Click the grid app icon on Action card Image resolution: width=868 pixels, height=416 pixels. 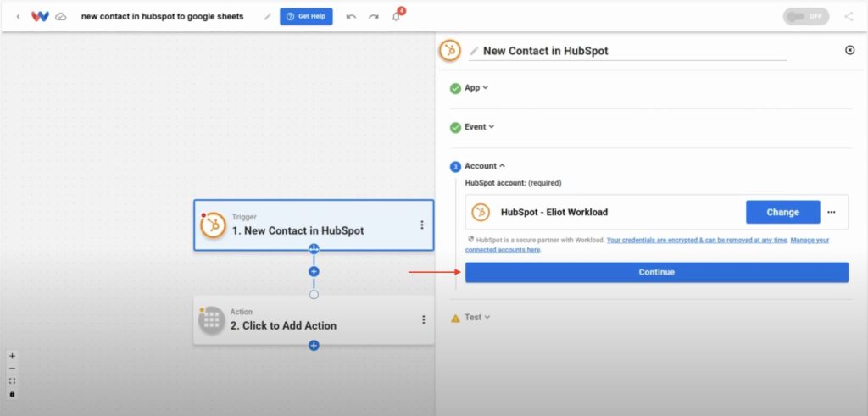(211, 320)
